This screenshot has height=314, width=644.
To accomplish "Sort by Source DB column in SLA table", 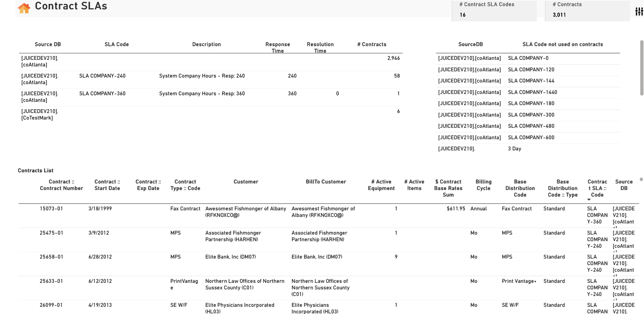I will (x=48, y=44).
